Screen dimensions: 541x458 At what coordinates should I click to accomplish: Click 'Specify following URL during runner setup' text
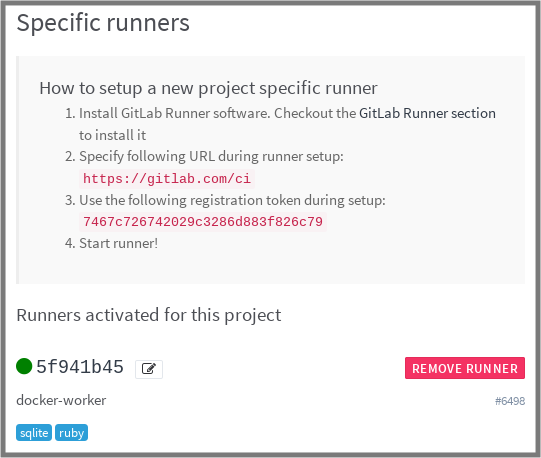pos(211,156)
